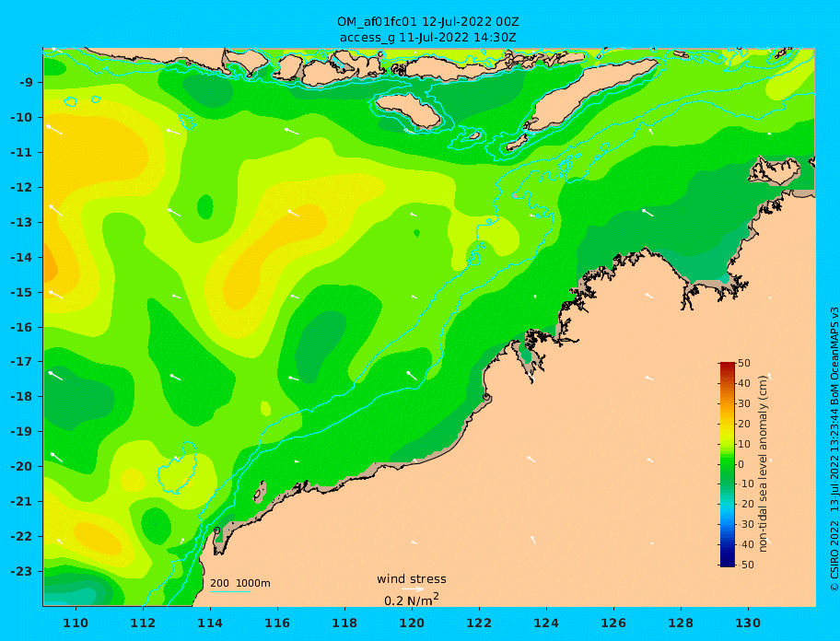The image size is (840, 641).
Task: Click the colorbar tick label 50 at top
Action: point(744,363)
